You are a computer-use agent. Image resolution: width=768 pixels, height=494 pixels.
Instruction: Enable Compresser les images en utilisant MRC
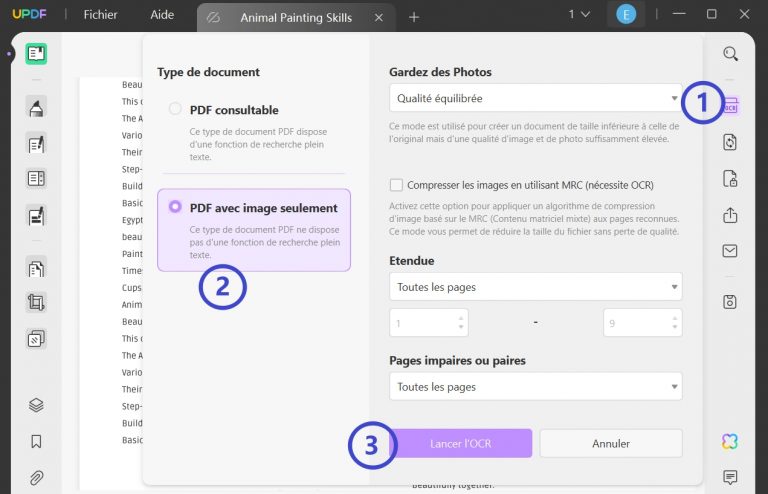[x=397, y=185]
